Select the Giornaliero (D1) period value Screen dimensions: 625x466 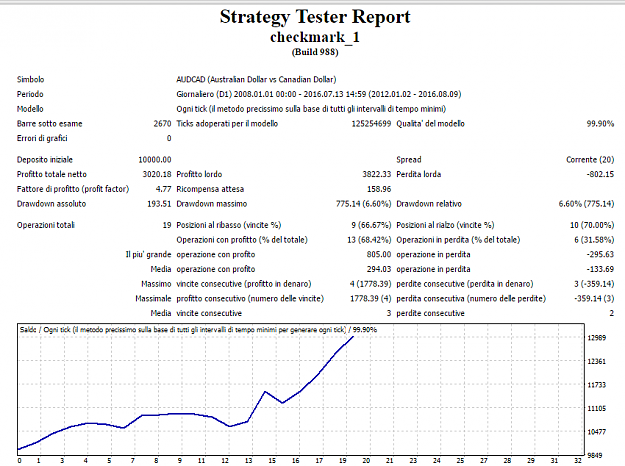tap(319, 94)
